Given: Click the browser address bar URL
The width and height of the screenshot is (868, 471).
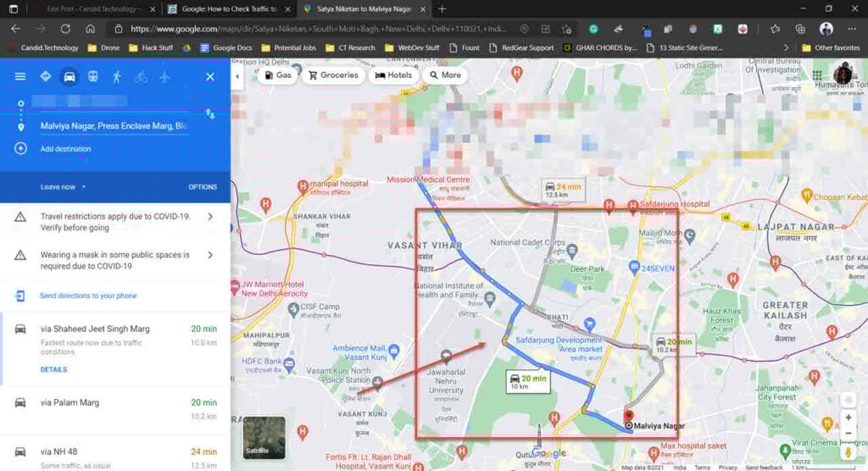Looking at the screenshot, I should tap(319, 29).
